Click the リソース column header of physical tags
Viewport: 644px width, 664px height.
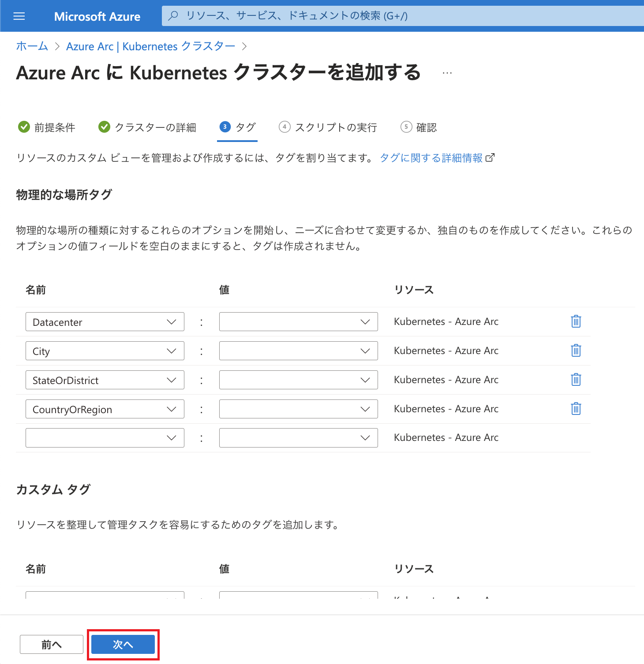414,290
